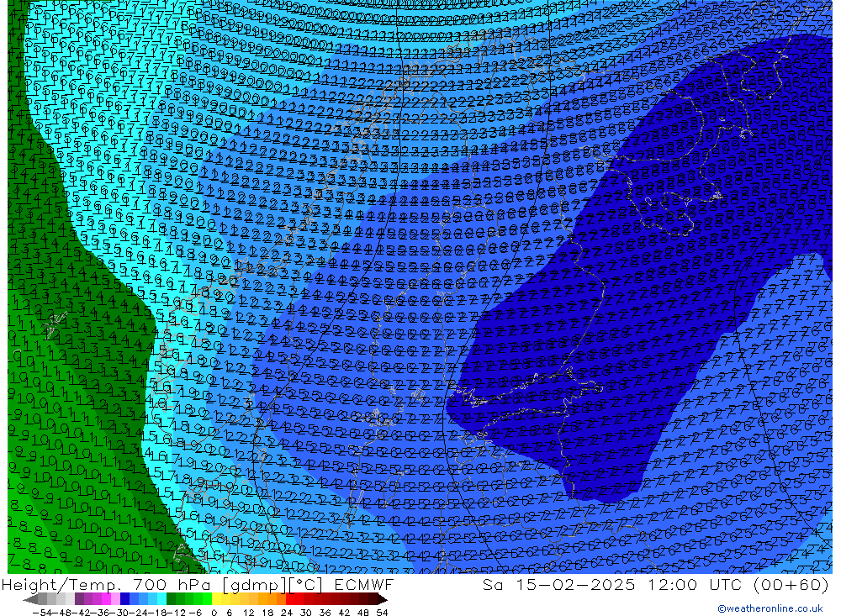Click the grey left arrow end of color scale

(x=30, y=599)
